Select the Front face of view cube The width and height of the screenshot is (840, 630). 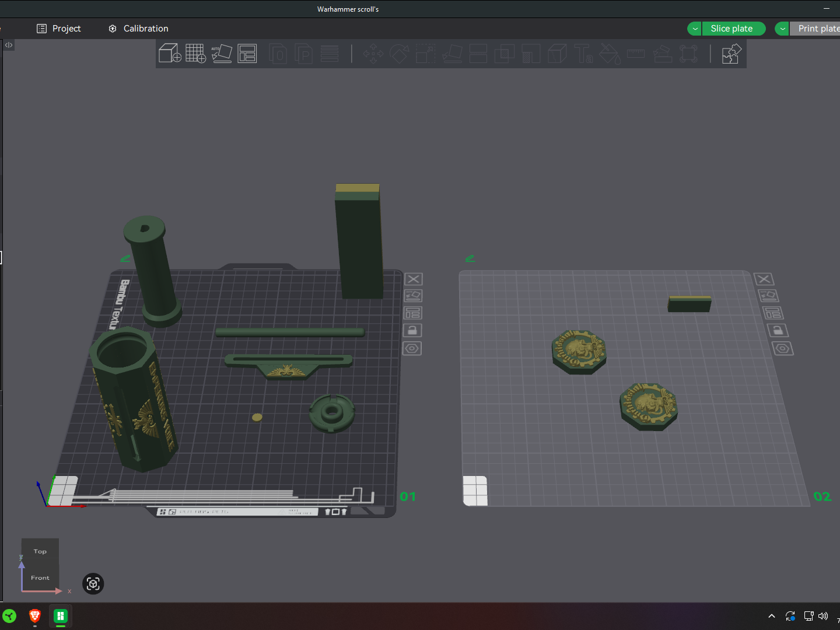click(40, 577)
